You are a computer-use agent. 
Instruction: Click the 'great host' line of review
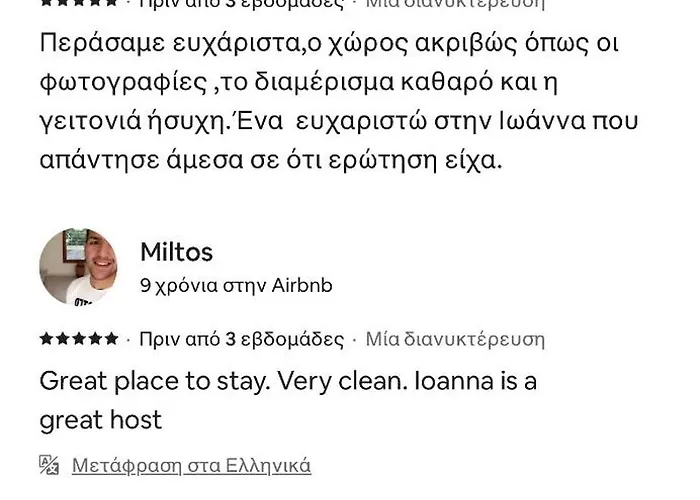[100, 420]
